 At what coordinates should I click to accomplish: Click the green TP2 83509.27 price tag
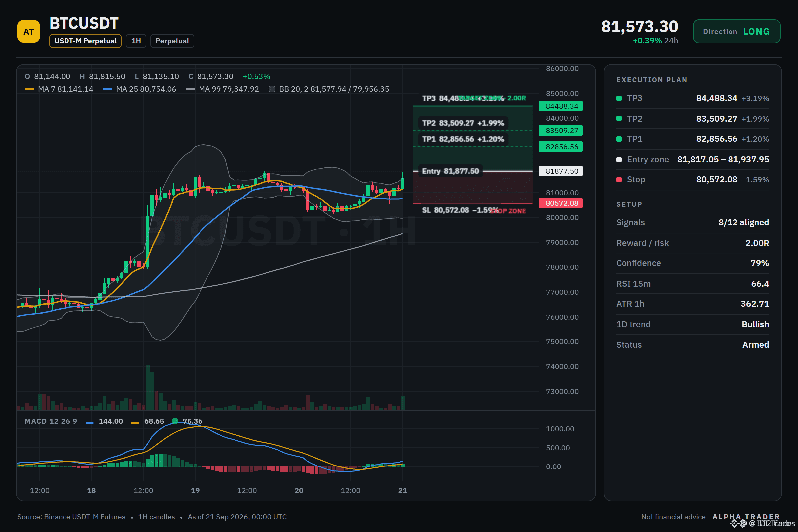(561, 130)
